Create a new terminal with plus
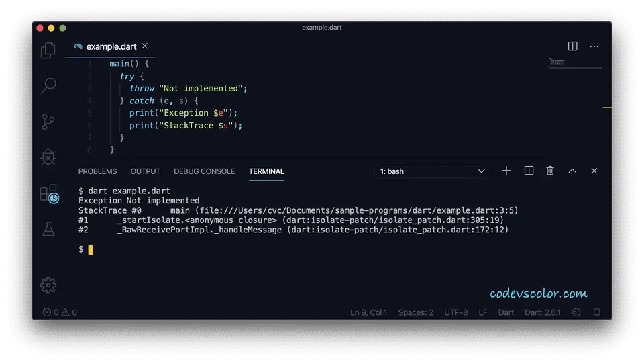This screenshot has width=644, height=362. pyautogui.click(x=506, y=171)
